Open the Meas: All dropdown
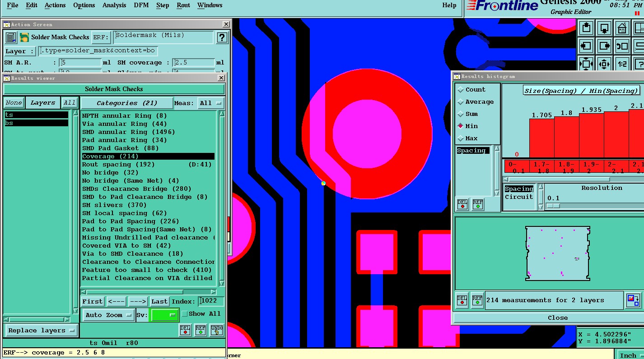 click(211, 103)
